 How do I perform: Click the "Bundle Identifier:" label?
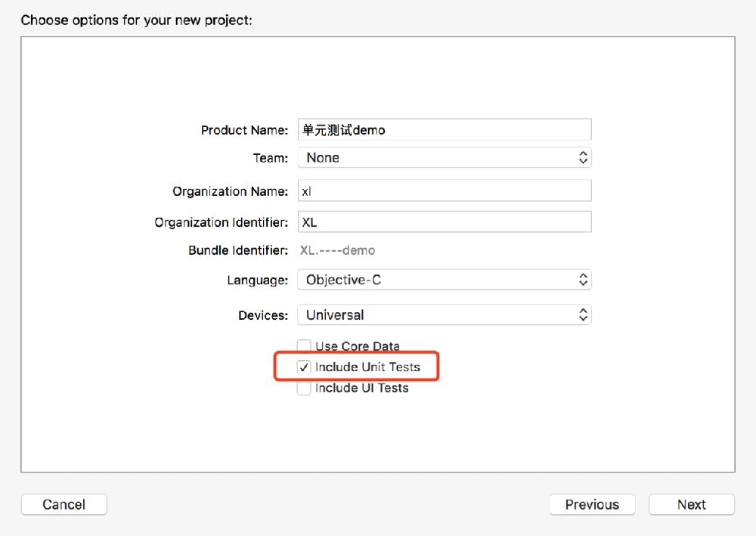pos(237,250)
